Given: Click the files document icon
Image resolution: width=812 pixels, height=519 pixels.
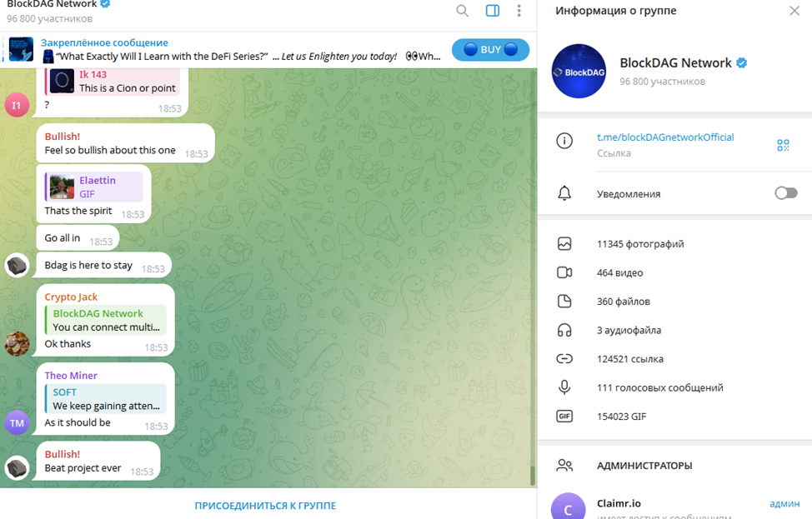Looking at the screenshot, I should (564, 302).
